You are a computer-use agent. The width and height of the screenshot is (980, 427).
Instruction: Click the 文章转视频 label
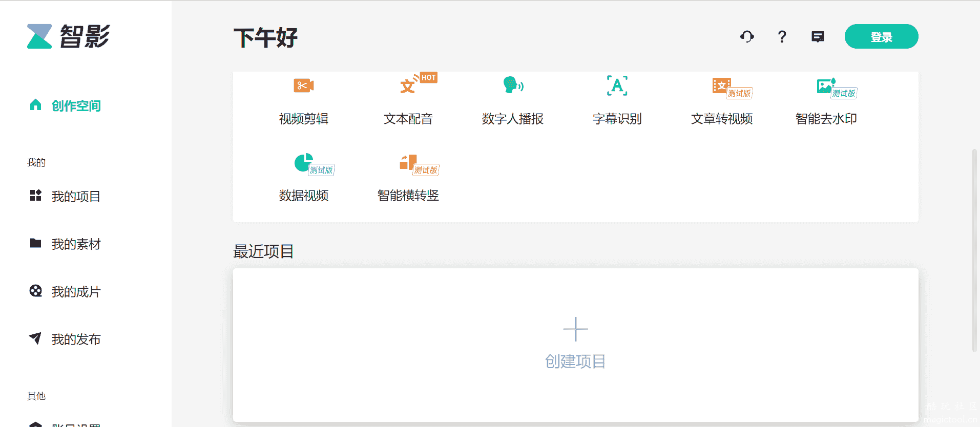click(x=722, y=119)
